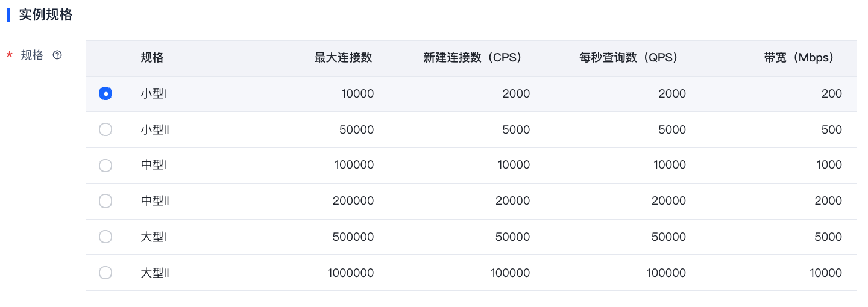Select the 小型I radio button
The image size is (868, 307).
pyautogui.click(x=105, y=93)
